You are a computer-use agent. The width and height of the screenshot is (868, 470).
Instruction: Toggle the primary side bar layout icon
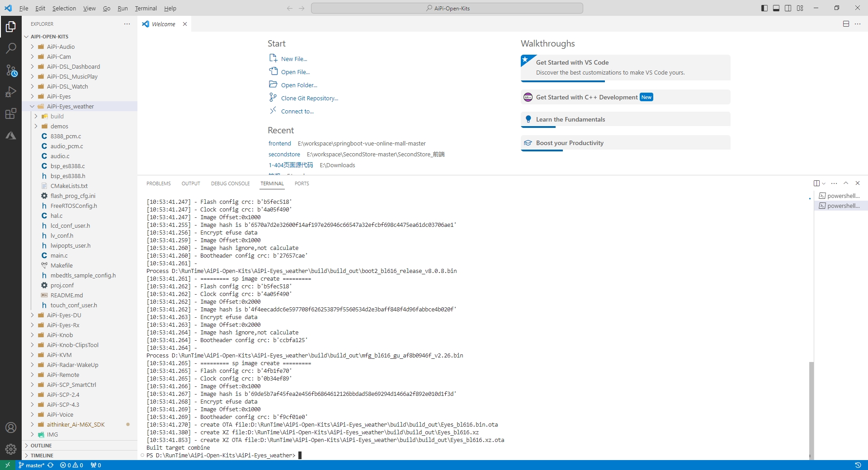pos(764,8)
